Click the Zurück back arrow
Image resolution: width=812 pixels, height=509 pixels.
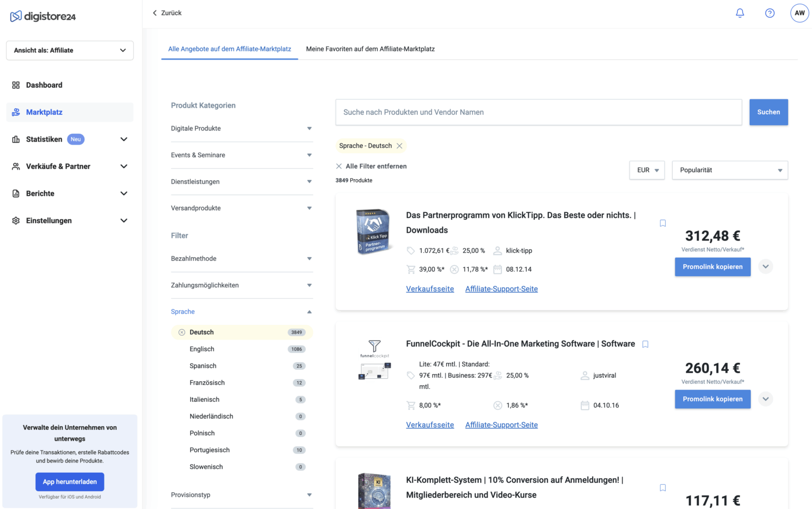[155, 13]
